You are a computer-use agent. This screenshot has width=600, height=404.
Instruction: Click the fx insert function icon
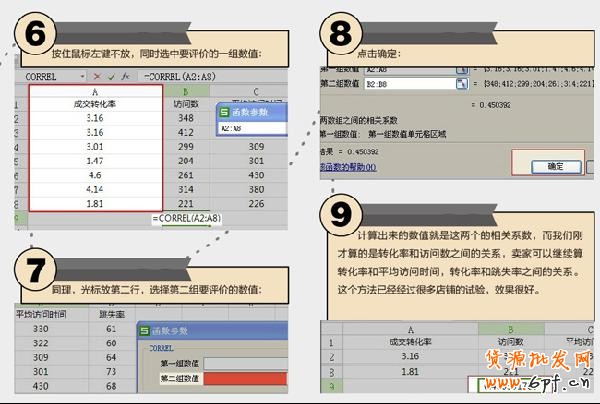(124, 75)
